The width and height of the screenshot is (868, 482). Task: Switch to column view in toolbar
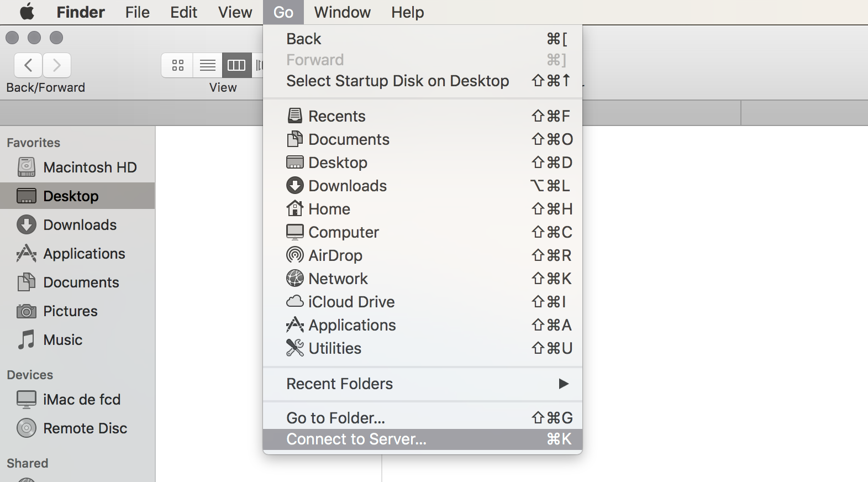point(236,65)
